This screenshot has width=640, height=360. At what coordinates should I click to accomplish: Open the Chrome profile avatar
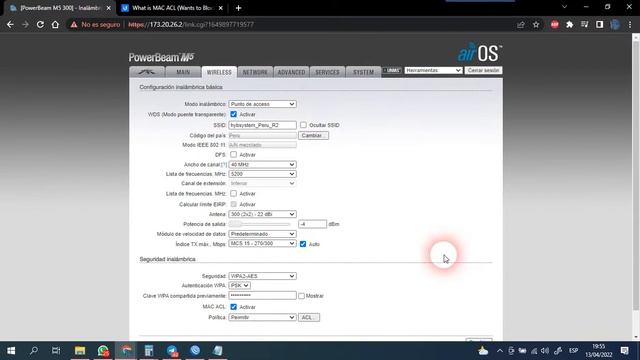click(615, 25)
